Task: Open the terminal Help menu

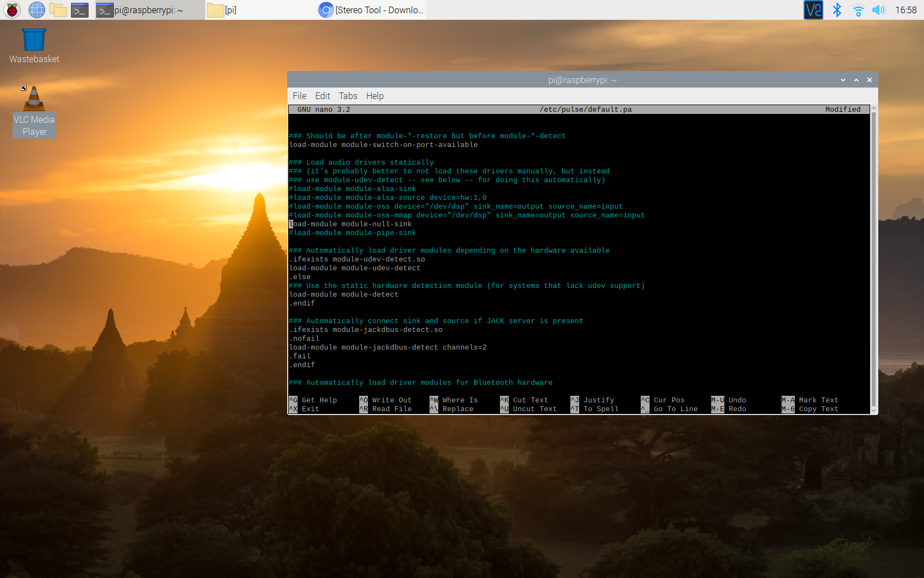Action: pyautogui.click(x=375, y=96)
